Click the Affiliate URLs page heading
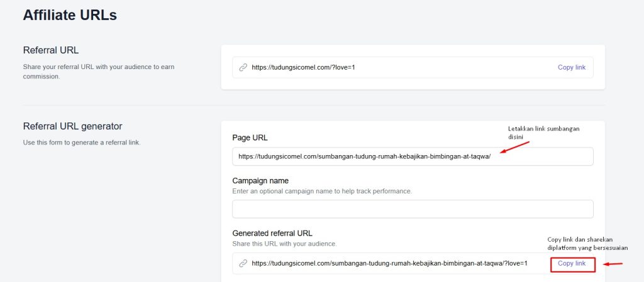The width and height of the screenshot is (644, 282). [70, 15]
